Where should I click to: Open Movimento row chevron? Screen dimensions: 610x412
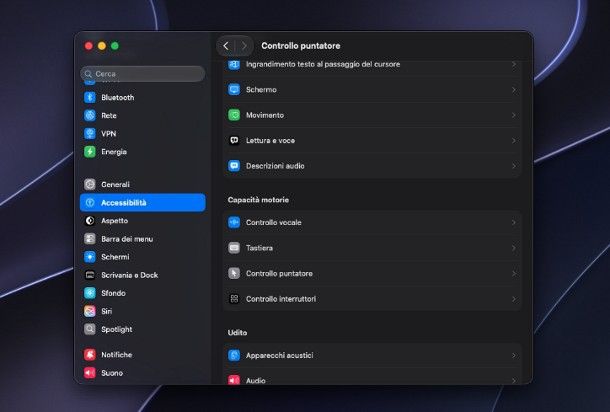click(514, 115)
